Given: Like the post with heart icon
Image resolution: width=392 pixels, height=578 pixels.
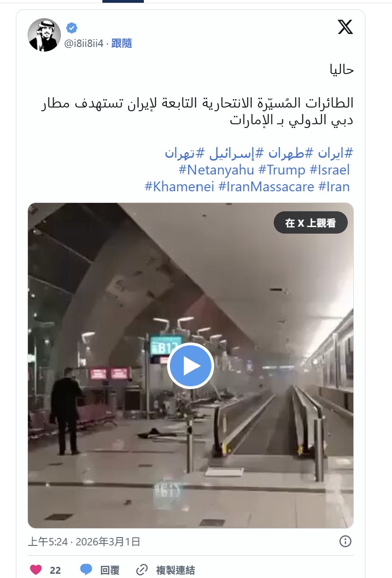Looking at the screenshot, I should 36,570.
